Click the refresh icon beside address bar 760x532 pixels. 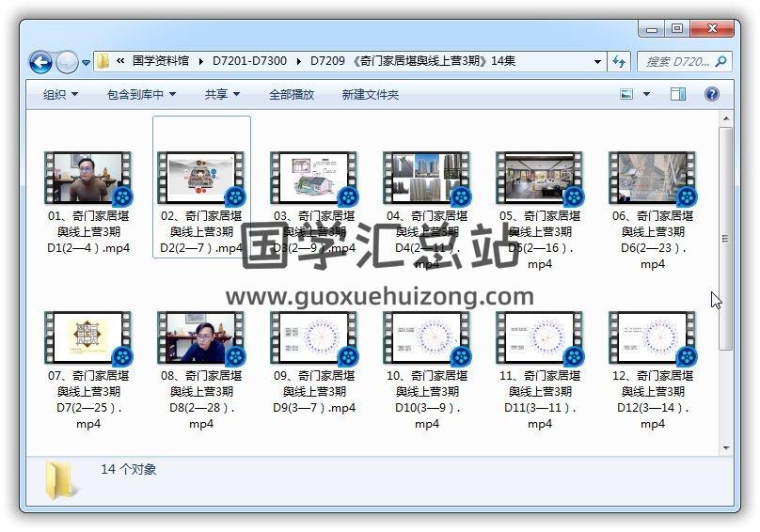(x=619, y=62)
